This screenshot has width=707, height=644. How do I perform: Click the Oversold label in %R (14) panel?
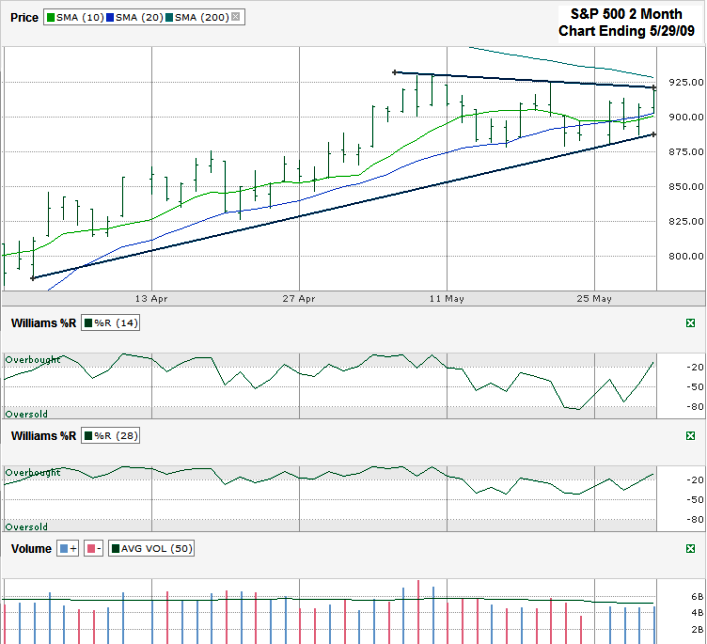pos(26,414)
